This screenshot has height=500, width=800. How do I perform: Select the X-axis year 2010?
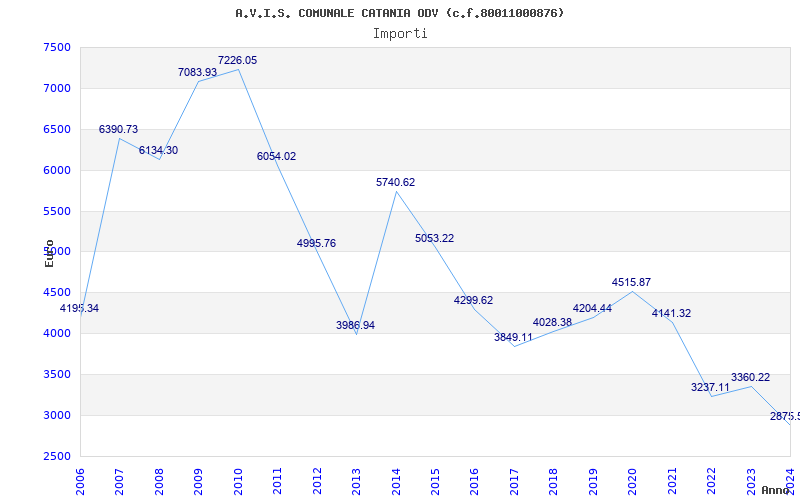tap(238, 481)
